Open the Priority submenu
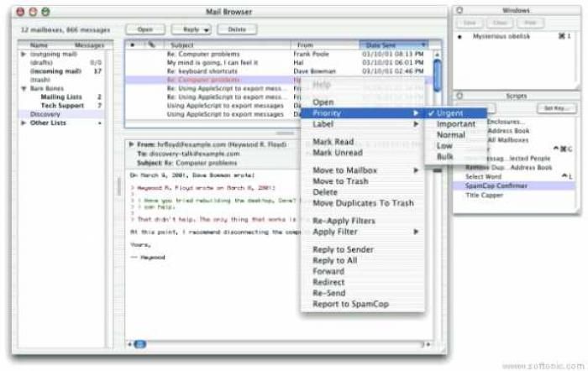Image resolution: width=588 pixels, height=371 pixels. click(x=363, y=113)
